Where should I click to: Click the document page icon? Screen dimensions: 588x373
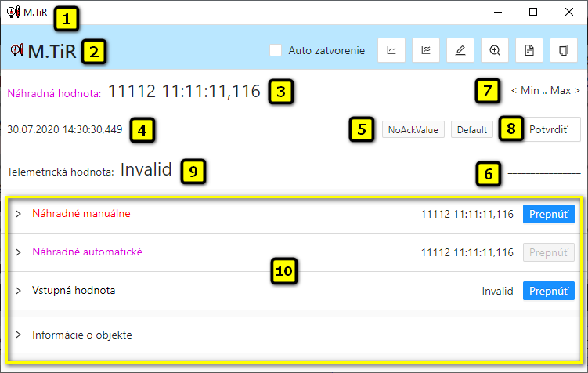[529, 50]
